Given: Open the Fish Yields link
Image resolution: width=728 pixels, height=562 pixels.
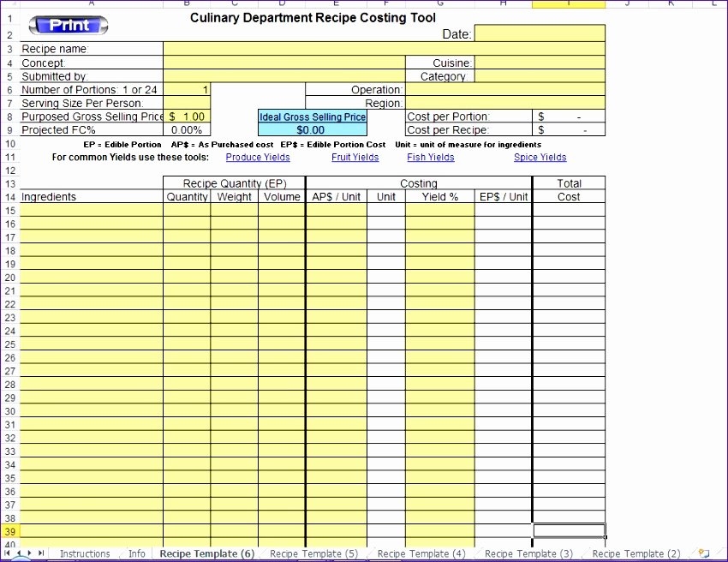Looking at the screenshot, I should click(x=431, y=157).
